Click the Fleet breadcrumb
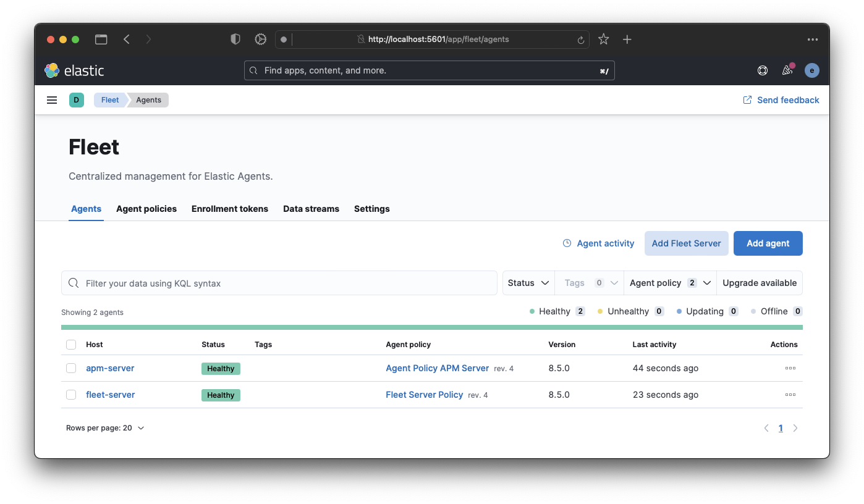 point(110,100)
